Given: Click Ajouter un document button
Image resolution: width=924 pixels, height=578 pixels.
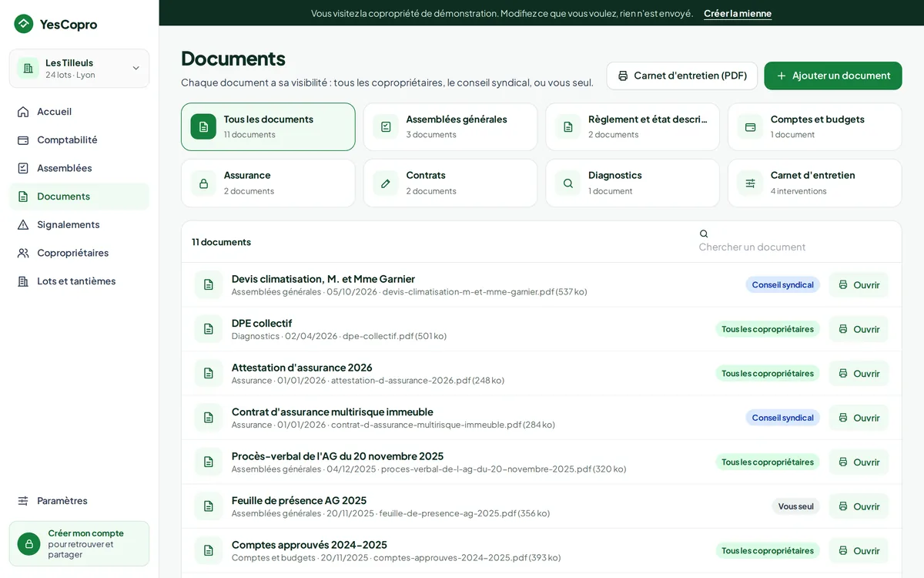Looking at the screenshot, I should click(x=833, y=76).
